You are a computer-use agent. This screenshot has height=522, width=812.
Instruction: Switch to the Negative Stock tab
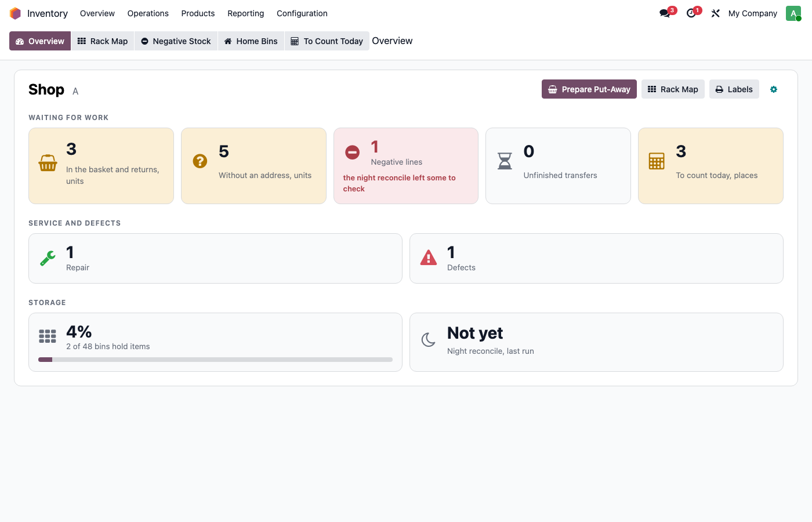(x=176, y=41)
